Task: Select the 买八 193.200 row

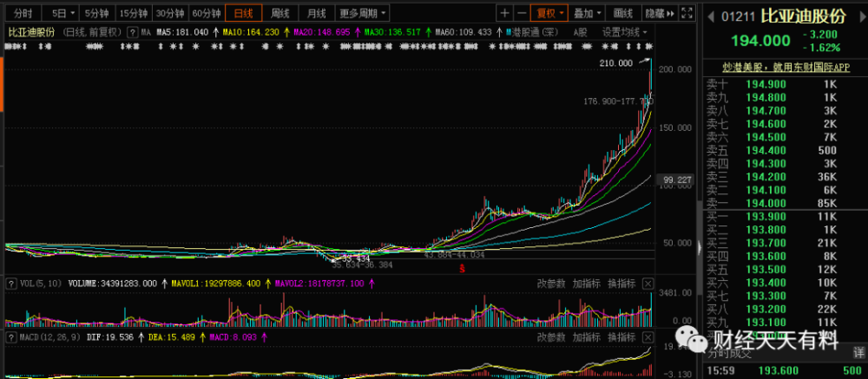Action: tap(783, 310)
